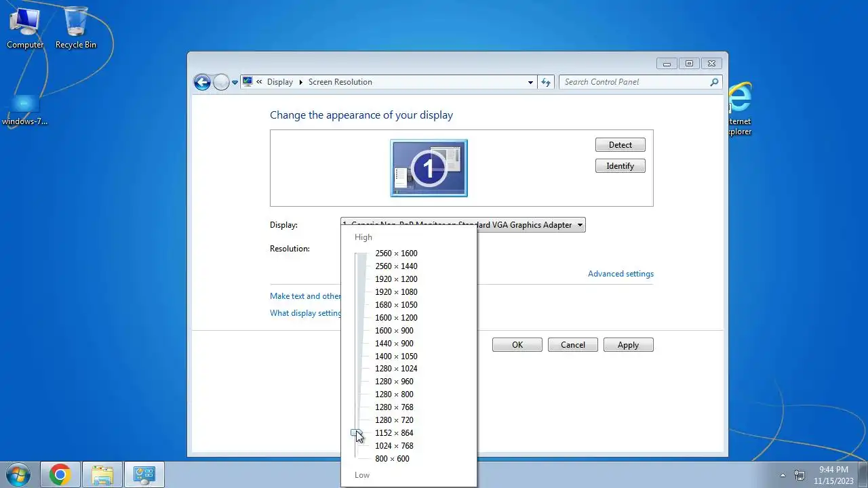868x488 pixels.
Task: Open the clock showing 9:44 PM
Action: click(833, 474)
